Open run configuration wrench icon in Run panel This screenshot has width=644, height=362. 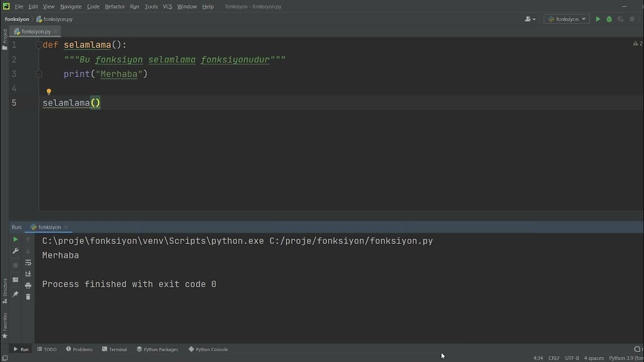pyautogui.click(x=16, y=251)
